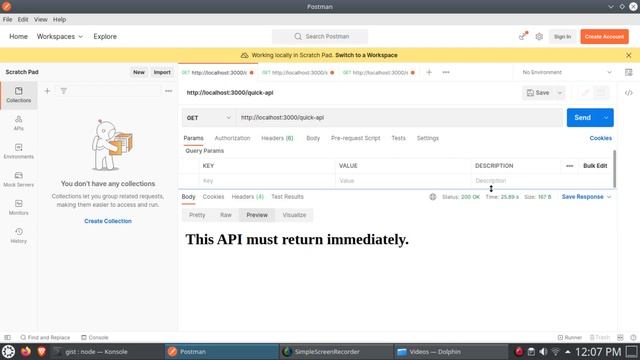
Task: Open the KDE application launcher
Action: click(8, 351)
